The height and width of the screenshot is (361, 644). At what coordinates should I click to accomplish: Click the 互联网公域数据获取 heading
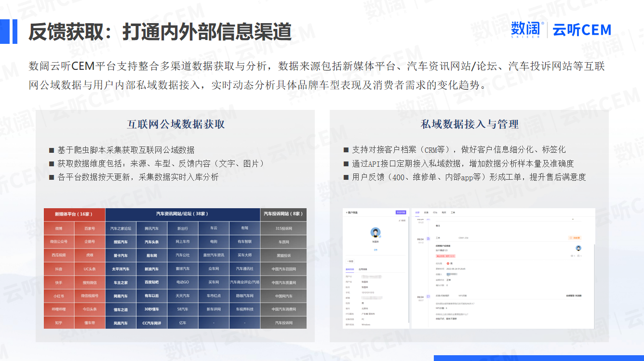[x=176, y=124]
